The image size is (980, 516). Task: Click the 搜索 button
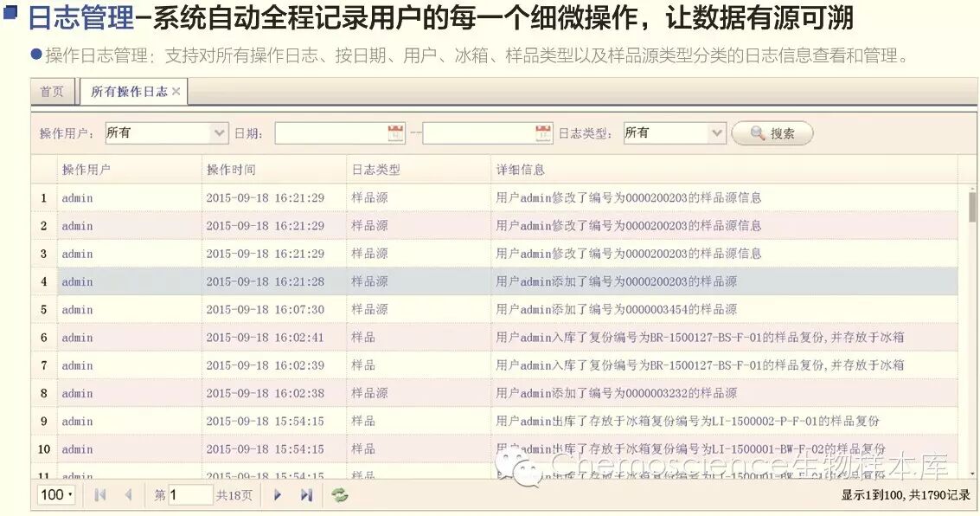pos(772,133)
